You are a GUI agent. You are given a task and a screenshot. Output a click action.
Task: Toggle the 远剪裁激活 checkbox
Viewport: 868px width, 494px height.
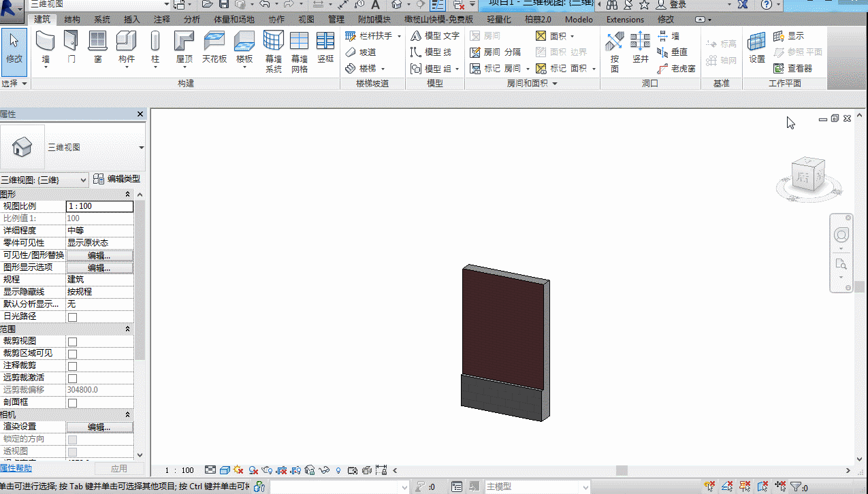pyautogui.click(x=72, y=378)
